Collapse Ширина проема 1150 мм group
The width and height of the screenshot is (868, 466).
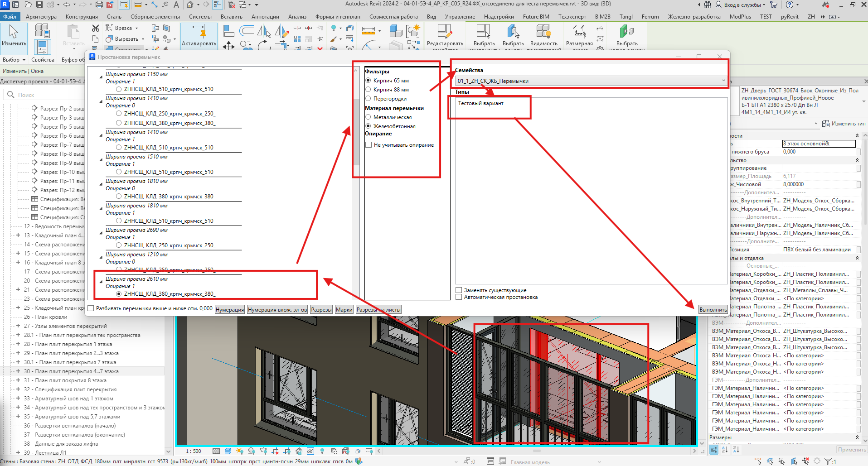(101, 77)
